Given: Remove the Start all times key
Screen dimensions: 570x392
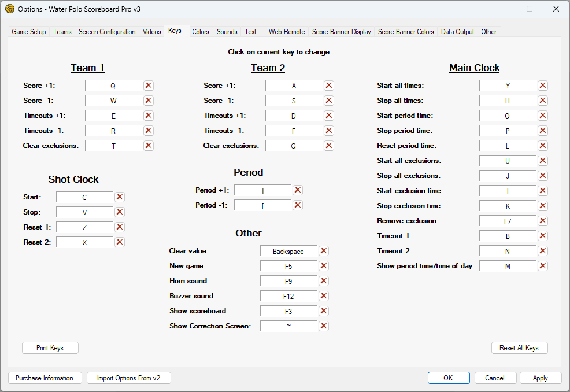Looking at the screenshot, I should tap(543, 86).
